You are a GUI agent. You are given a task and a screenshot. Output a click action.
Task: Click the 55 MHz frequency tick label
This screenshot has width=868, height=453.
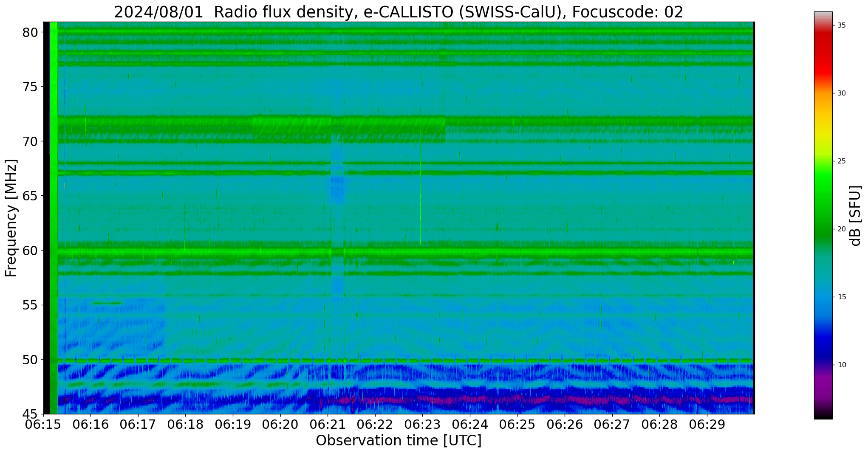tap(30, 305)
